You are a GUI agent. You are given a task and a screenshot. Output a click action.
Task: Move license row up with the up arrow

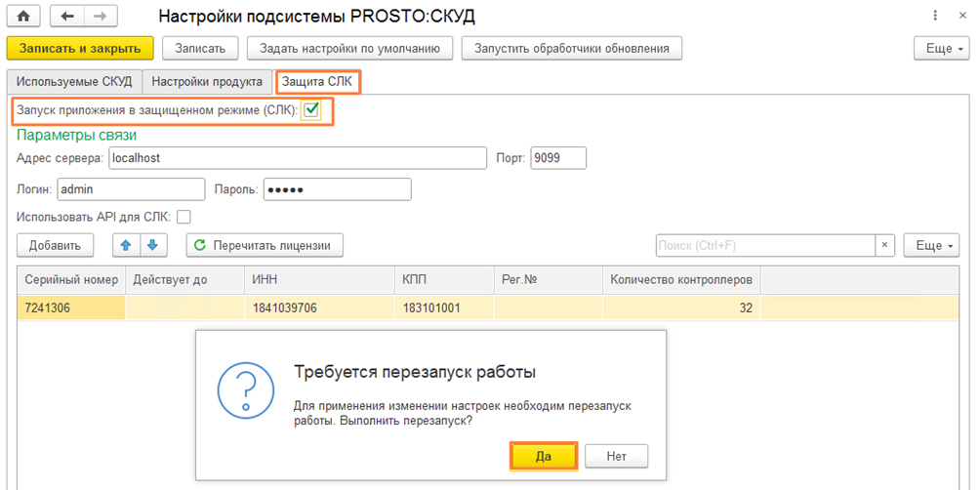(x=126, y=245)
